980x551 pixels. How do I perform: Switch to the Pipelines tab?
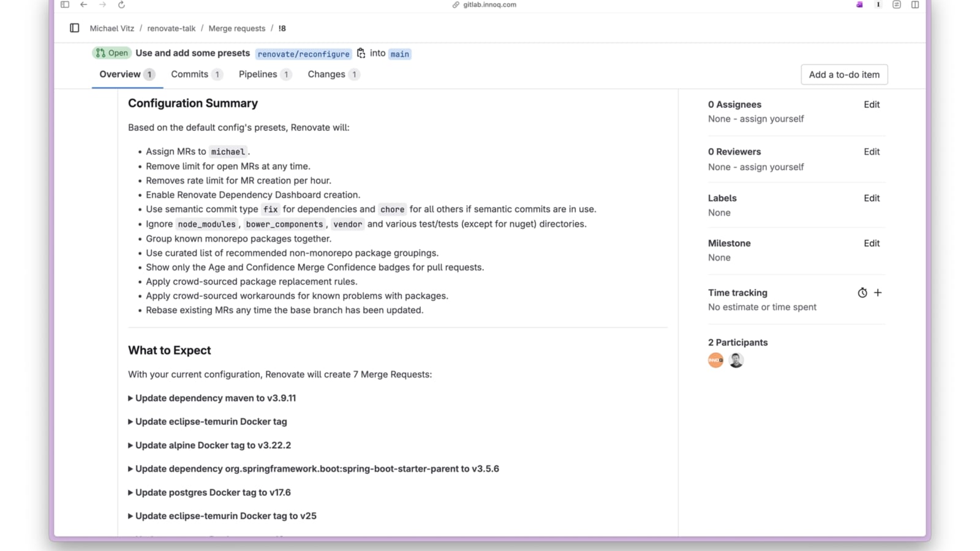click(265, 74)
